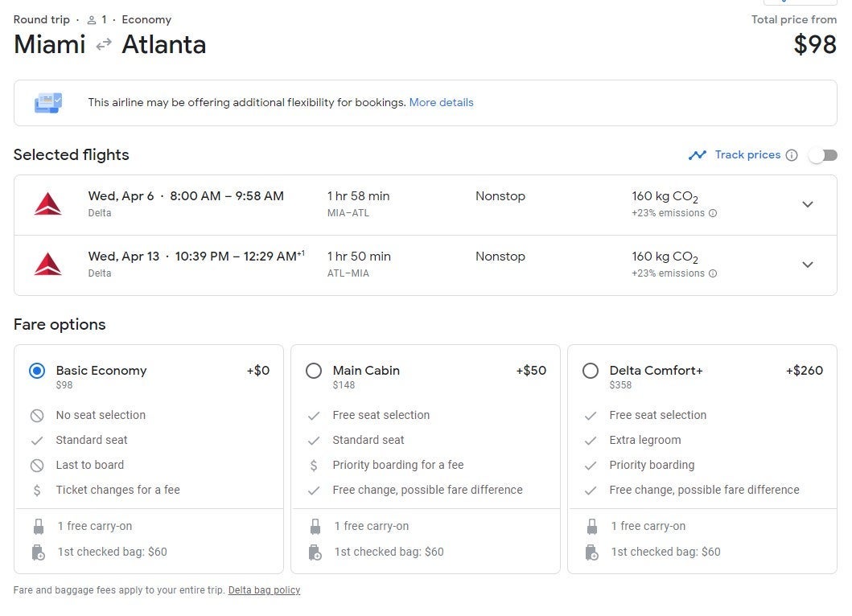852x616 pixels.
Task: Choose the Delta Comfort+ fare radio button
Action: tap(591, 371)
